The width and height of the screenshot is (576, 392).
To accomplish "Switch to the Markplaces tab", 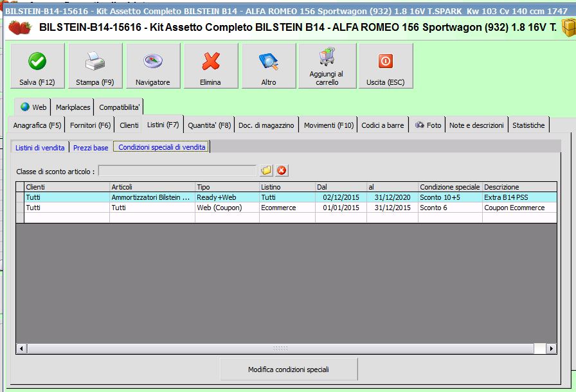I will pos(73,107).
